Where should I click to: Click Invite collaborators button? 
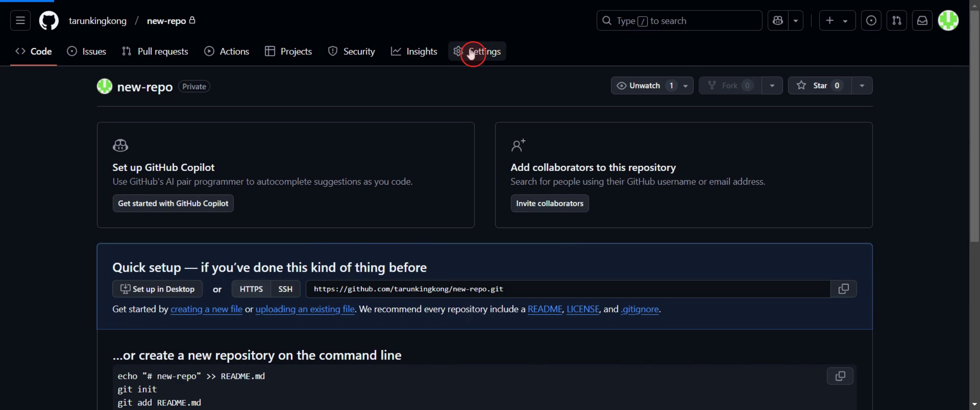(549, 204)
